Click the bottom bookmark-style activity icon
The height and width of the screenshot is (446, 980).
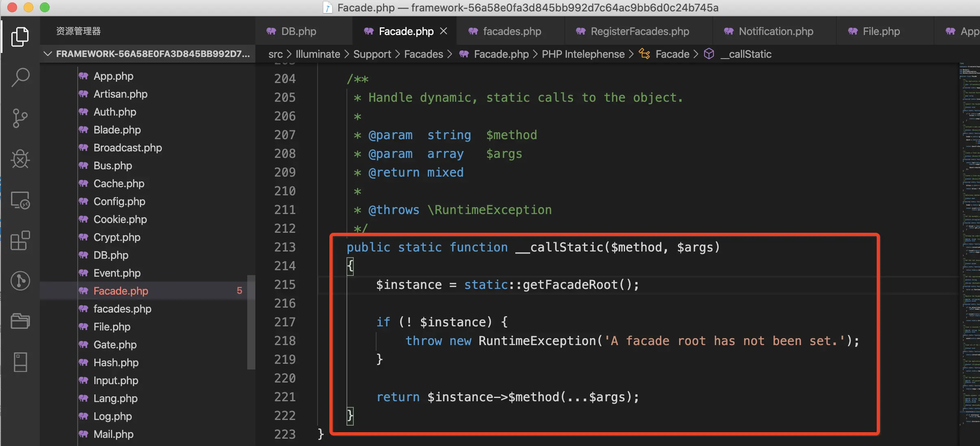tap(20, 362)
